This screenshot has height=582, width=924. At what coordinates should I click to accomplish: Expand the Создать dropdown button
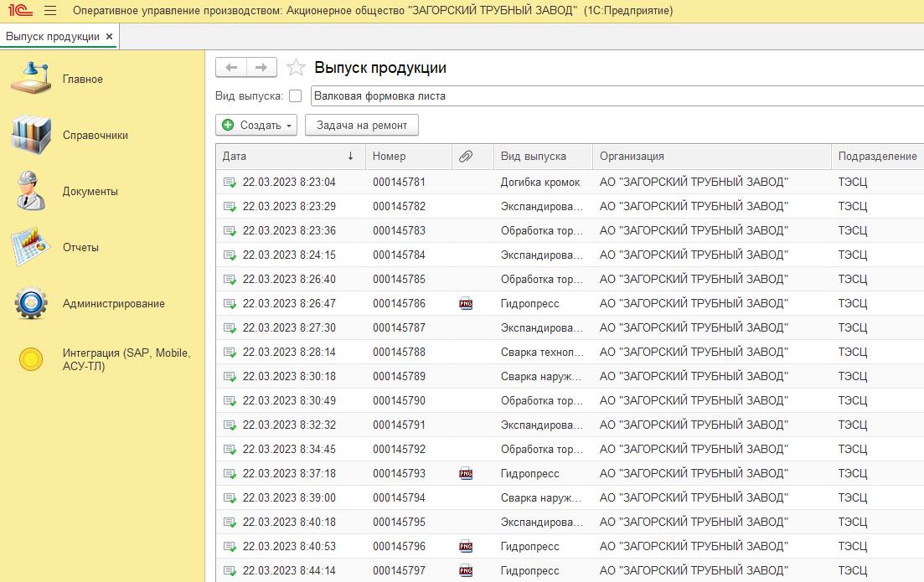point(257,126)
